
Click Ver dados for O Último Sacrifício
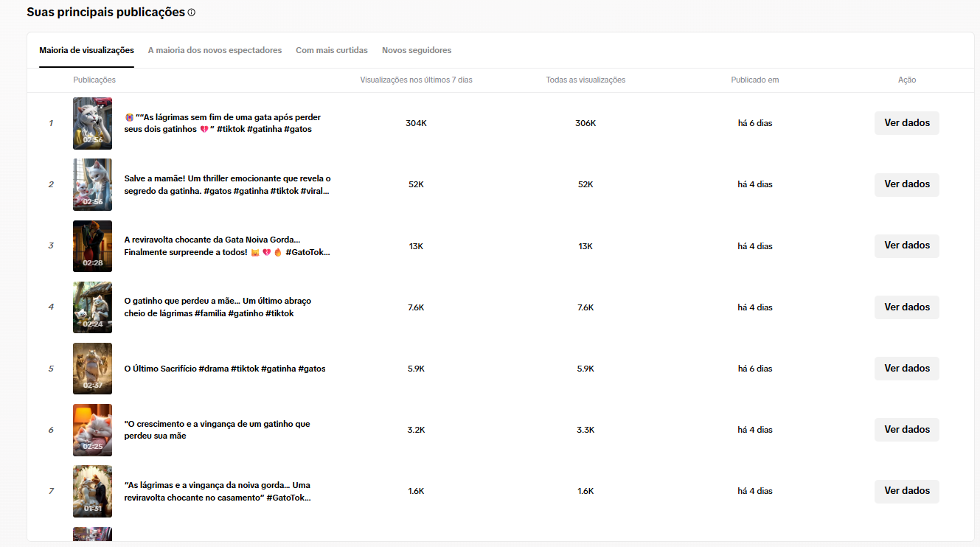pos(907,368)
